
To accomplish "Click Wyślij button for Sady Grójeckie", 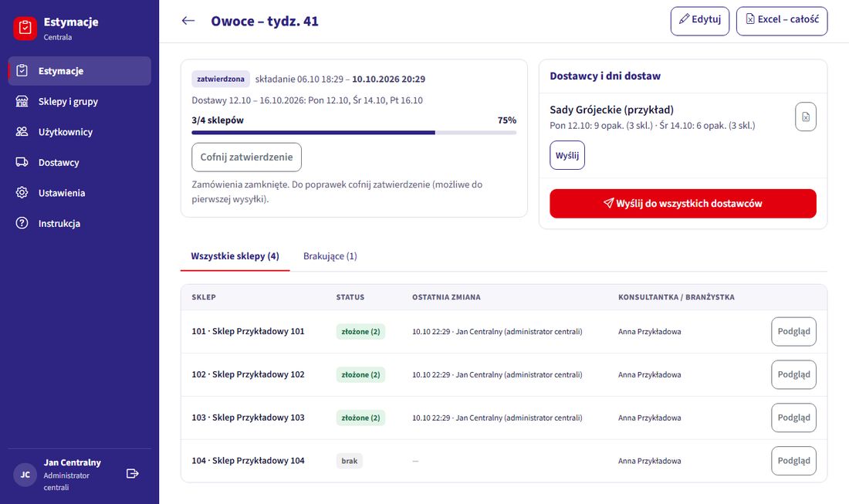I will click(567, 155).
